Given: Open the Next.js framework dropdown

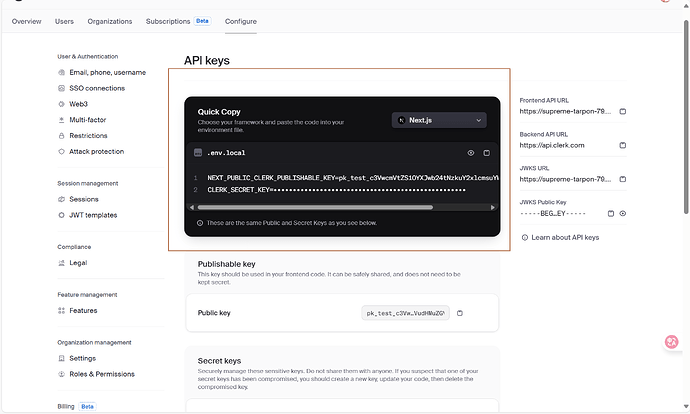Looking at the screenshot, I should (x=439, y=120).
